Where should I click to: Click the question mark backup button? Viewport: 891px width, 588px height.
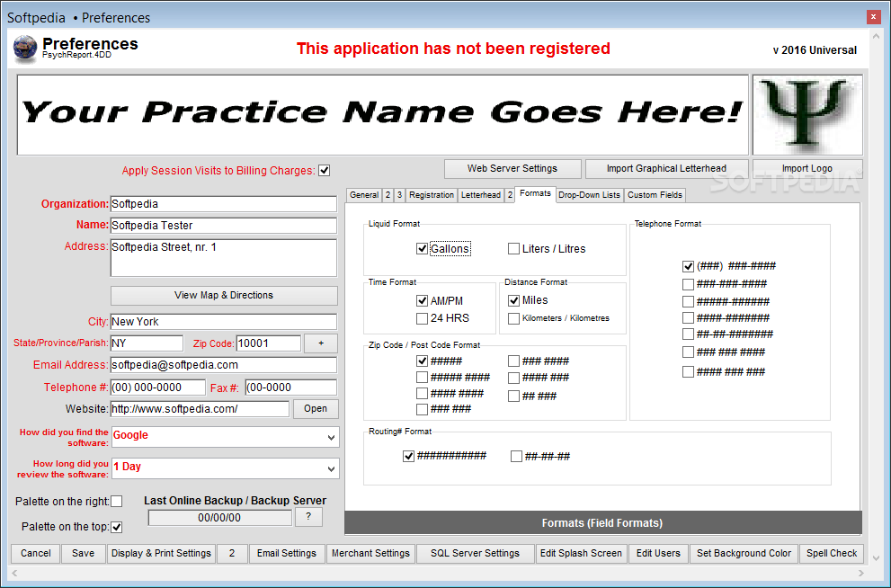click(x=308, y=517)
